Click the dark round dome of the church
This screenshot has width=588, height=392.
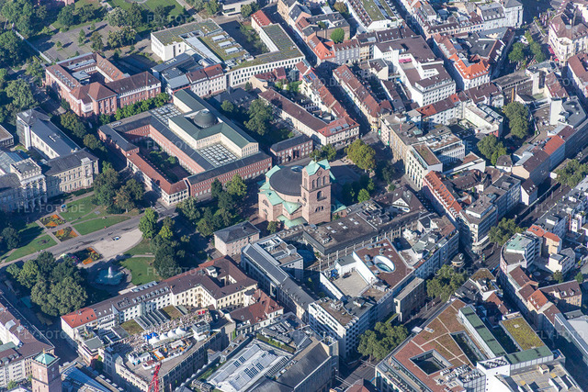[286, 181]
